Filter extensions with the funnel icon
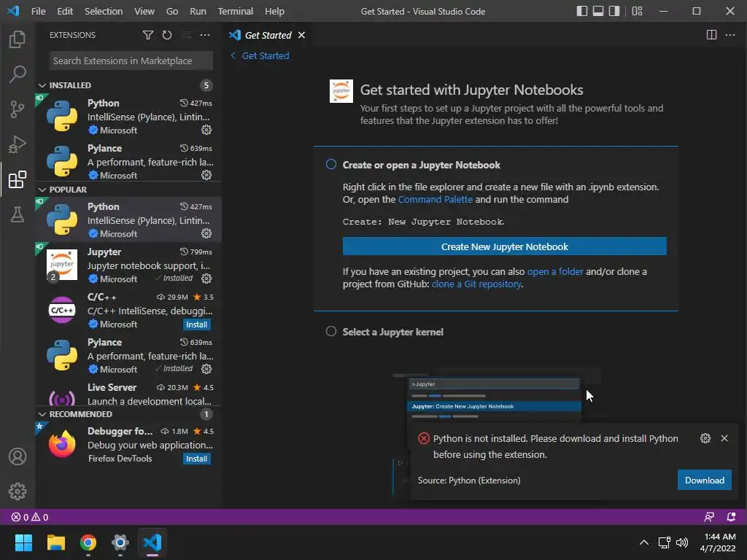 (147, 35)
